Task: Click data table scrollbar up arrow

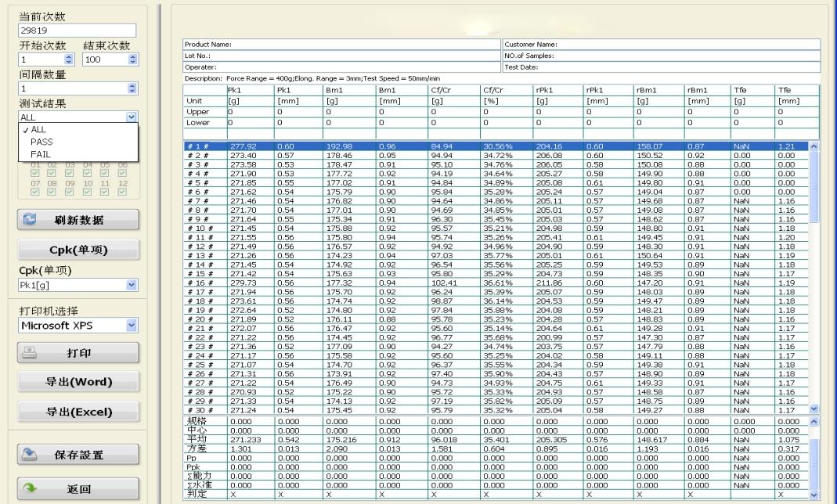Action: (814, 146)
